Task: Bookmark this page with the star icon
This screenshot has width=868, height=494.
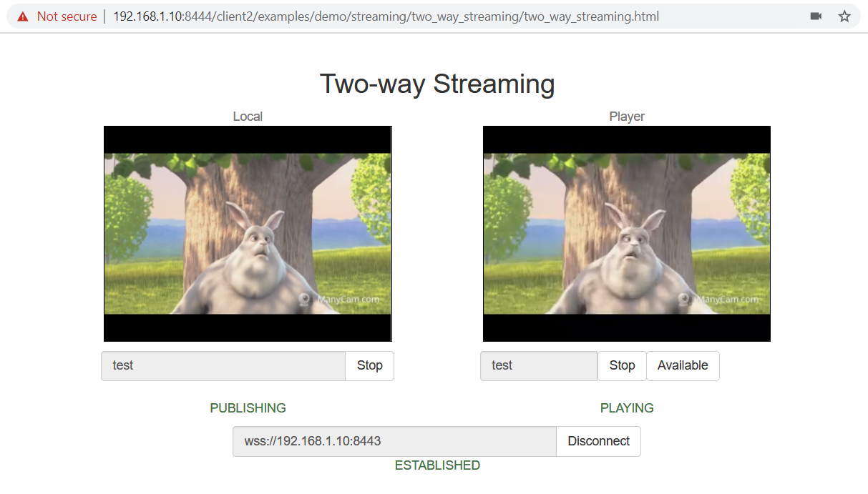Action: [x=844, y=16]
